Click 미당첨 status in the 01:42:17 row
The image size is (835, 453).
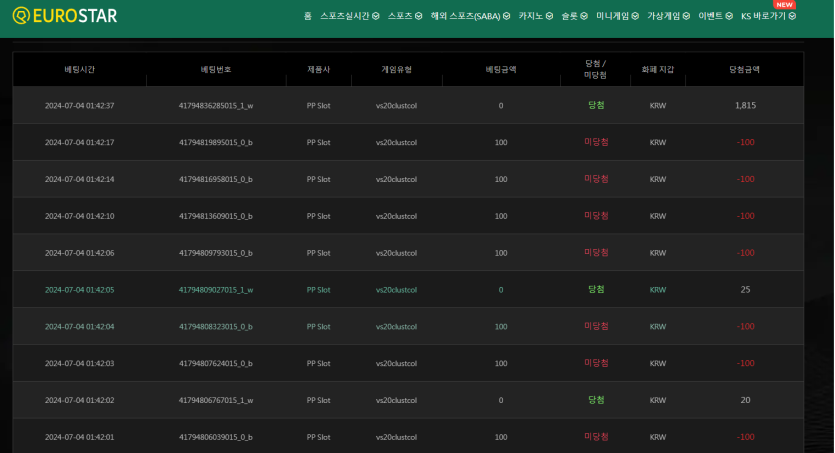click(596, 142)
